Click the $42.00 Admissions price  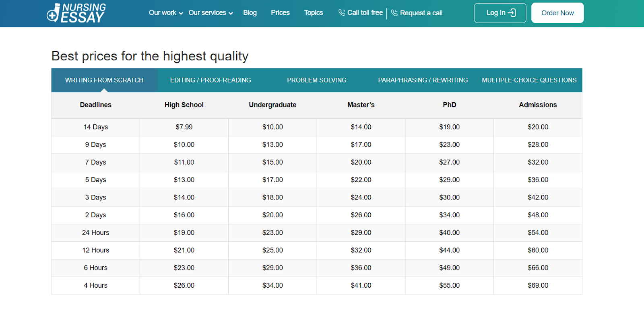pyautogui.click(x=538, y=198)
